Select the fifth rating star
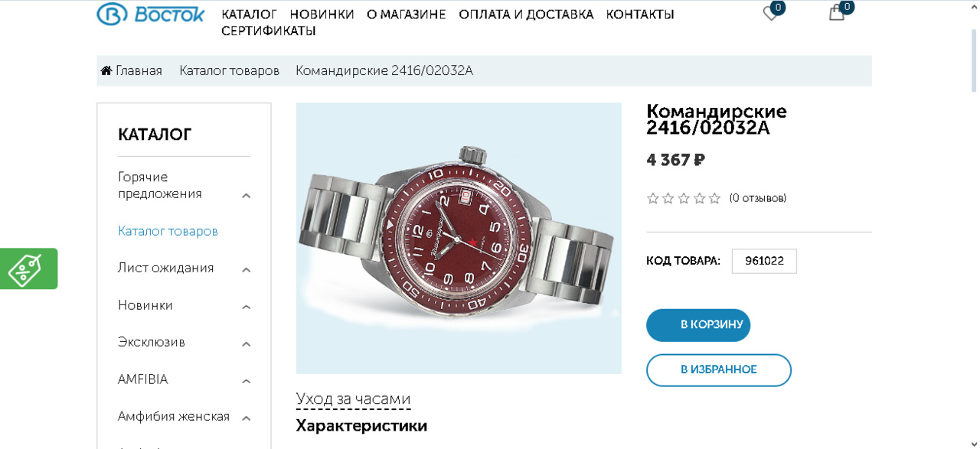The image size is (980, 449). tap(714, 198)
